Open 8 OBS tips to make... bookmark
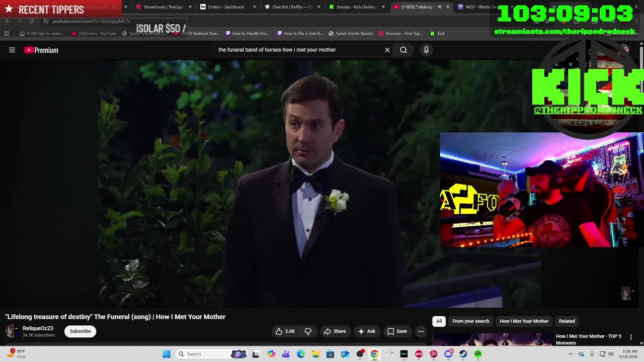The width and height of the screenshot is (644, 362). coord(41,33)
